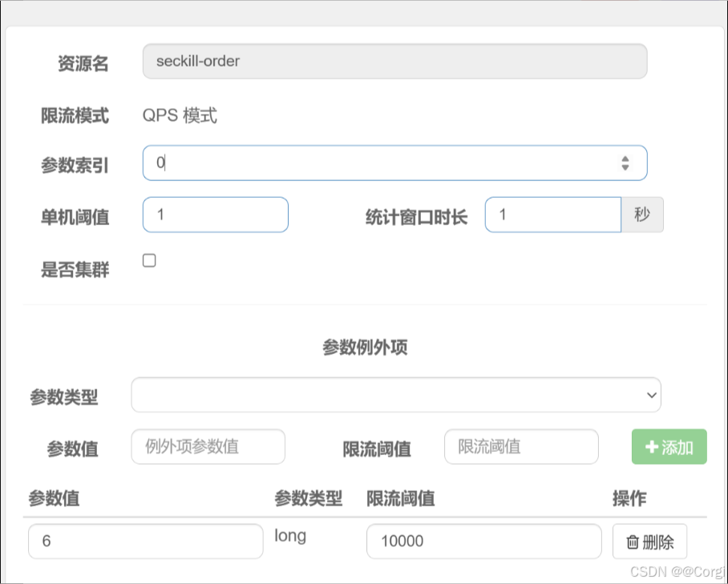
Task: Click the 资源名 label
Action: (x=83, y=63)
